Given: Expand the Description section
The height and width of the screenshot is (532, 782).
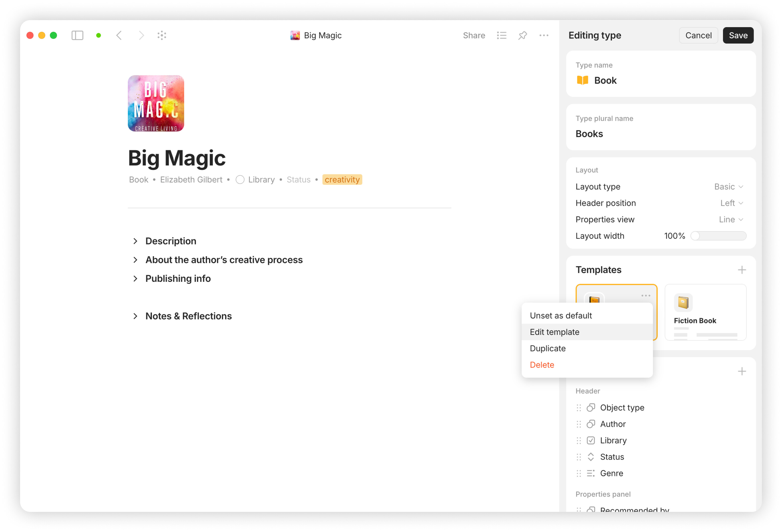Looking at the screenshot, I should (135, 241).
